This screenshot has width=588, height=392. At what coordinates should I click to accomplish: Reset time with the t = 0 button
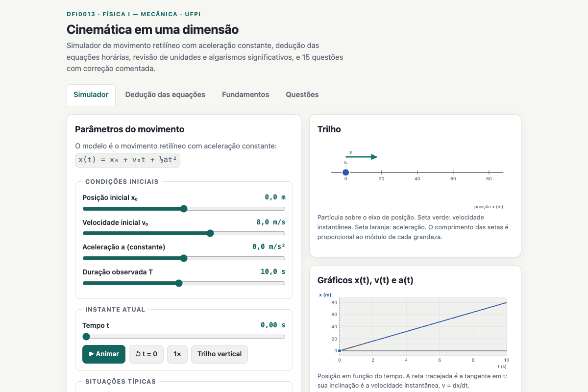(146, 354)
